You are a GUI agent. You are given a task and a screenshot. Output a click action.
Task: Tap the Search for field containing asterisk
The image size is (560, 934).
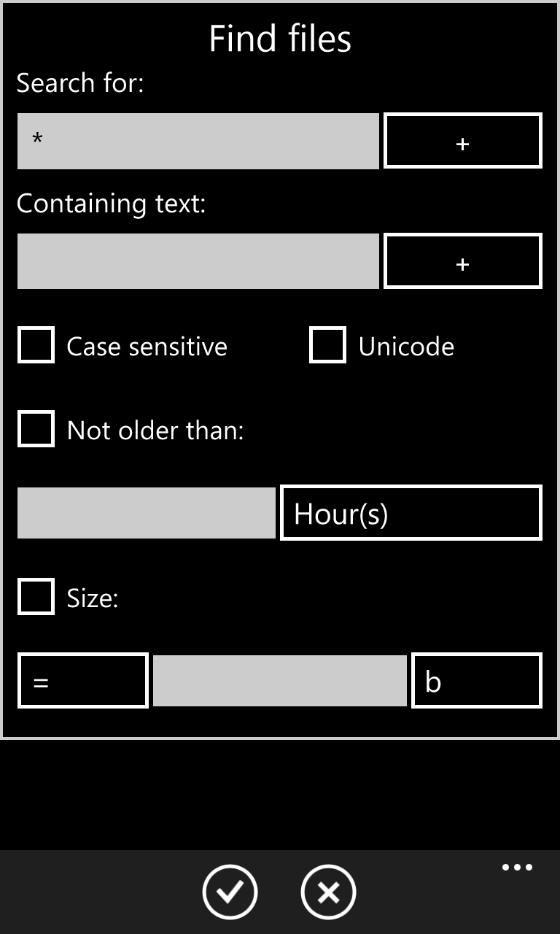198,141
